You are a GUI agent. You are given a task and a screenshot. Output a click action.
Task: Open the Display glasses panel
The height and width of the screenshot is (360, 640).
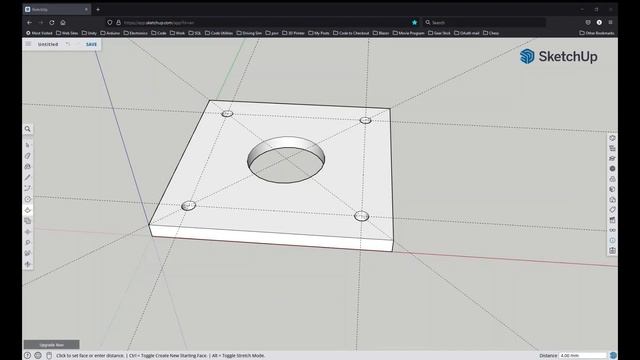[612, 230]
